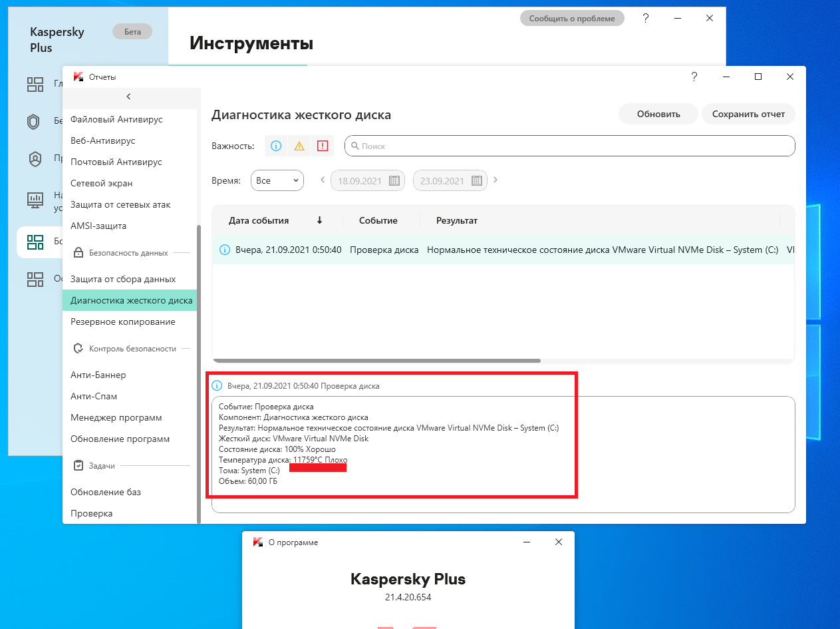Open help question mark in Kaspersky main window
Screen dimensions: 840x629
[x=646, y=19]
